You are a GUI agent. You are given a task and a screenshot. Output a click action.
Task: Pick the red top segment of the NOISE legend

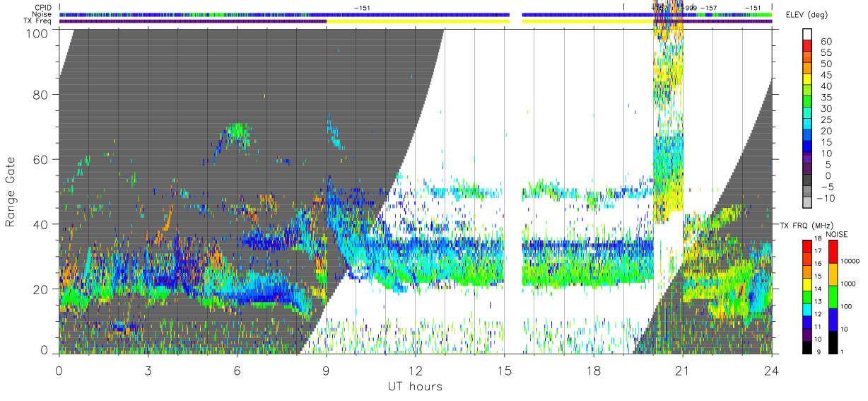coord(834,251)
